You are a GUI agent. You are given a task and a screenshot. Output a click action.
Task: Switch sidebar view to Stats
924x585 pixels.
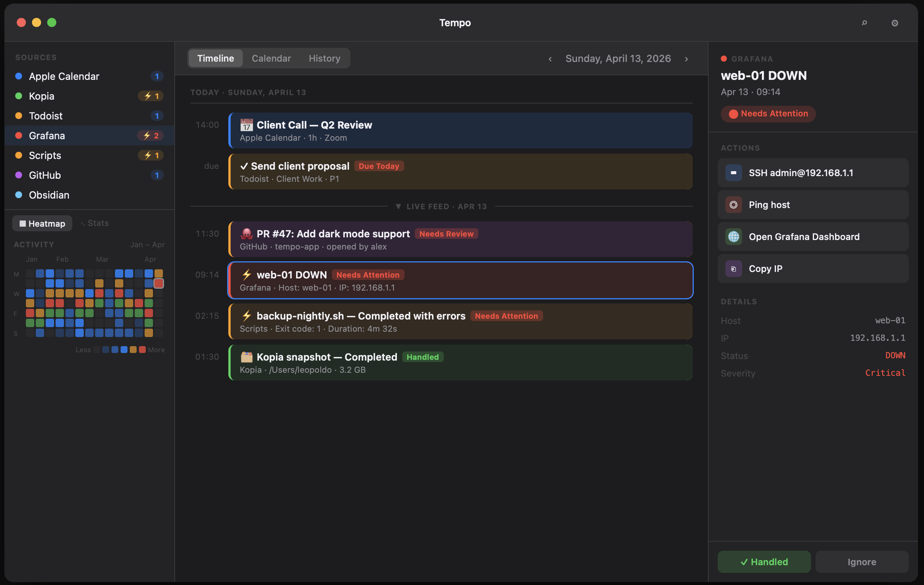coord(95,223)
